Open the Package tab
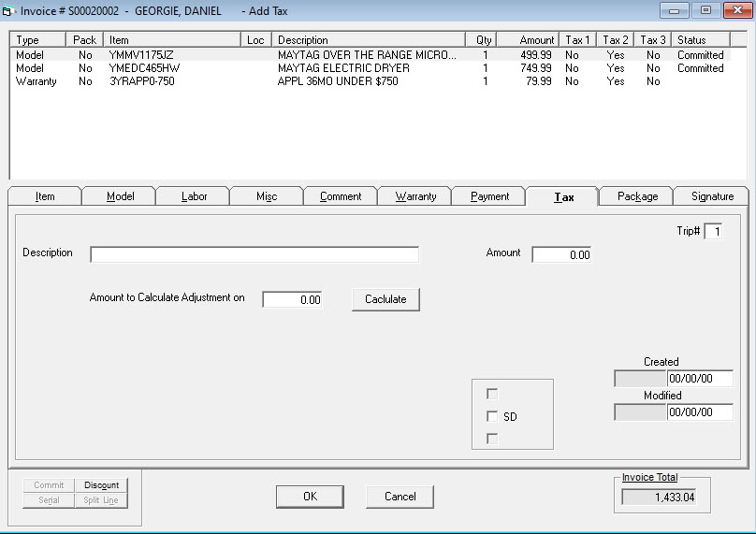This screenshot has height=534, width=756. point(637,196)
